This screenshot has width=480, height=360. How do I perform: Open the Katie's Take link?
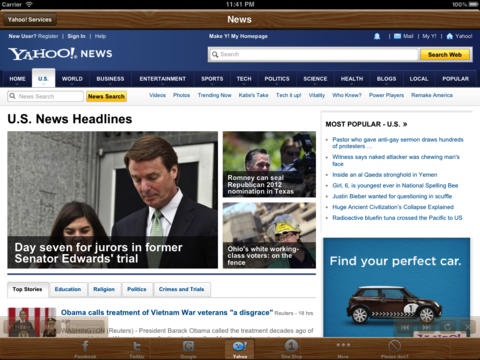tap(253, 95)
